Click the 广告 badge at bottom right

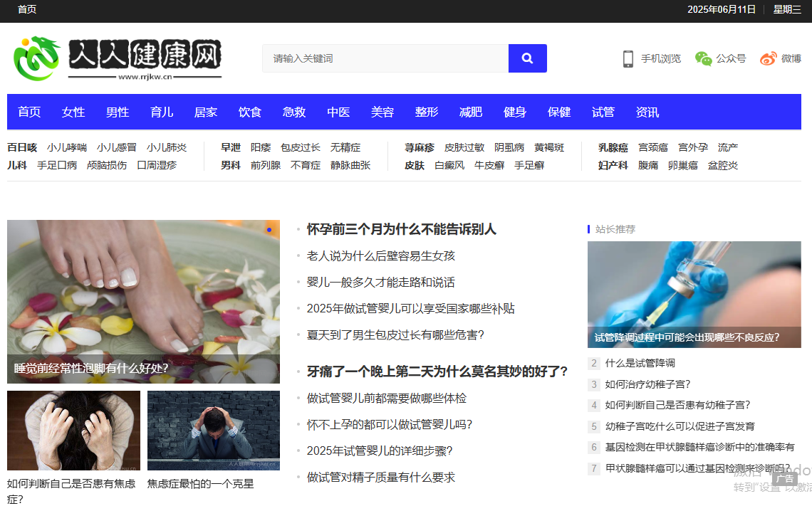[x=785, y=479]
